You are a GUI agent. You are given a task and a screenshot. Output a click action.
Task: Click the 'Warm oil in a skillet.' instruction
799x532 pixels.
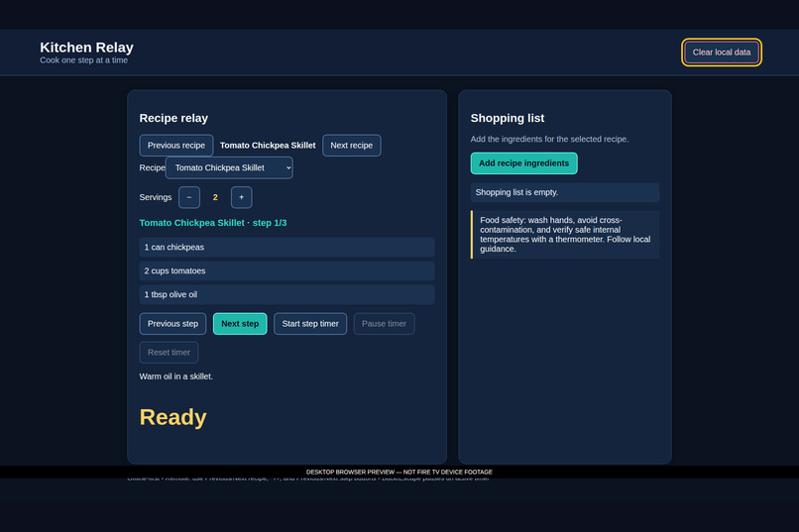(x=176, y=376)
